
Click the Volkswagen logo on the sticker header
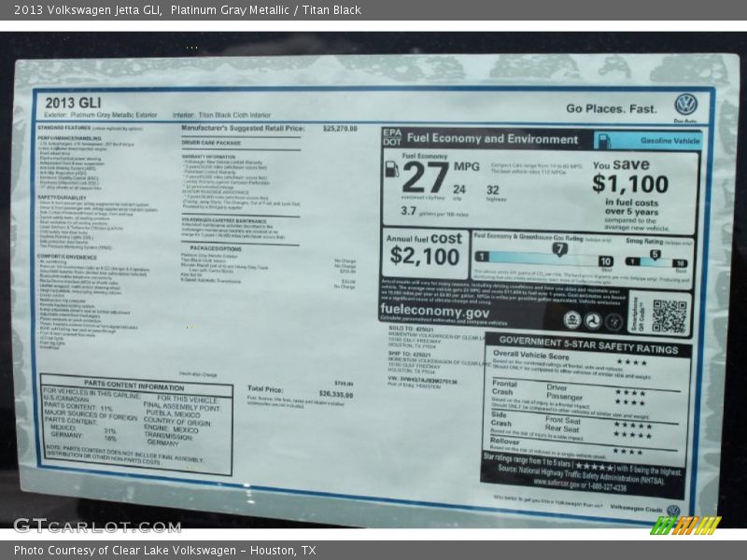pyautogui.click(x=685, y=105)
